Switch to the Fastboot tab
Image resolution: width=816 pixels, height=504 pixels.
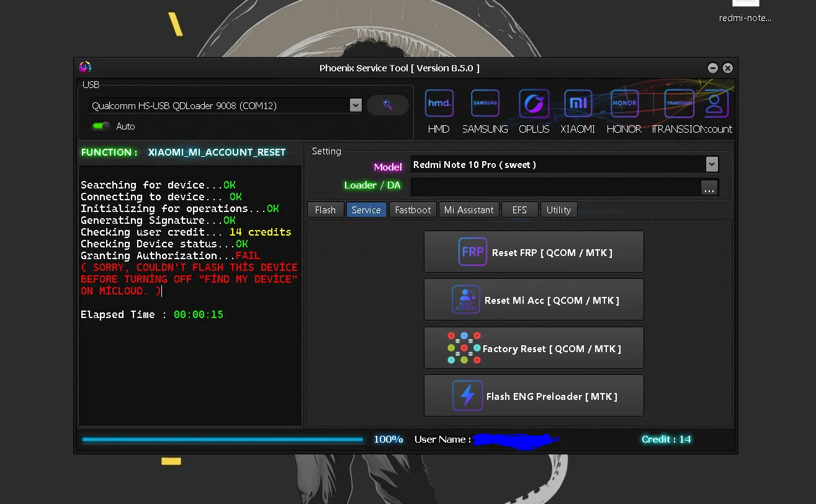[413, 210]
